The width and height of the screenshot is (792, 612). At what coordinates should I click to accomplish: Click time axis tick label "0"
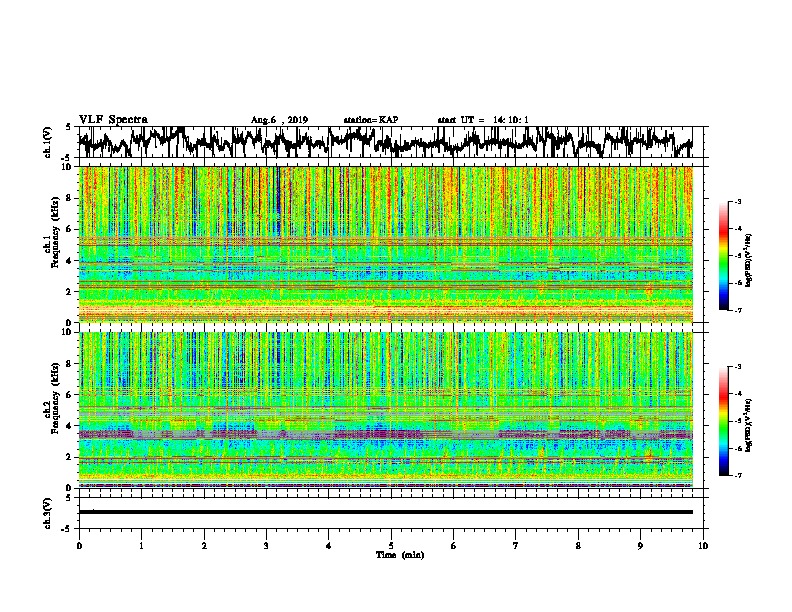[79, 546]
